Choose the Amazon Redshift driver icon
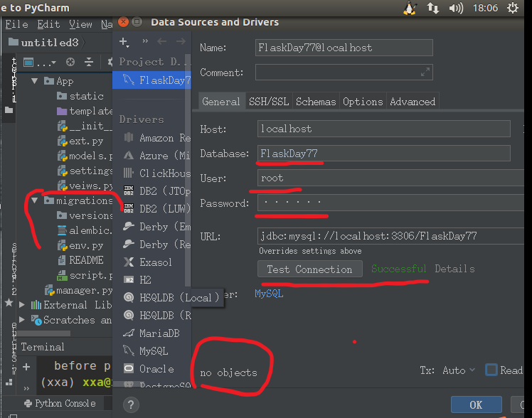This screenshot has height=418, width=532. 129,138
